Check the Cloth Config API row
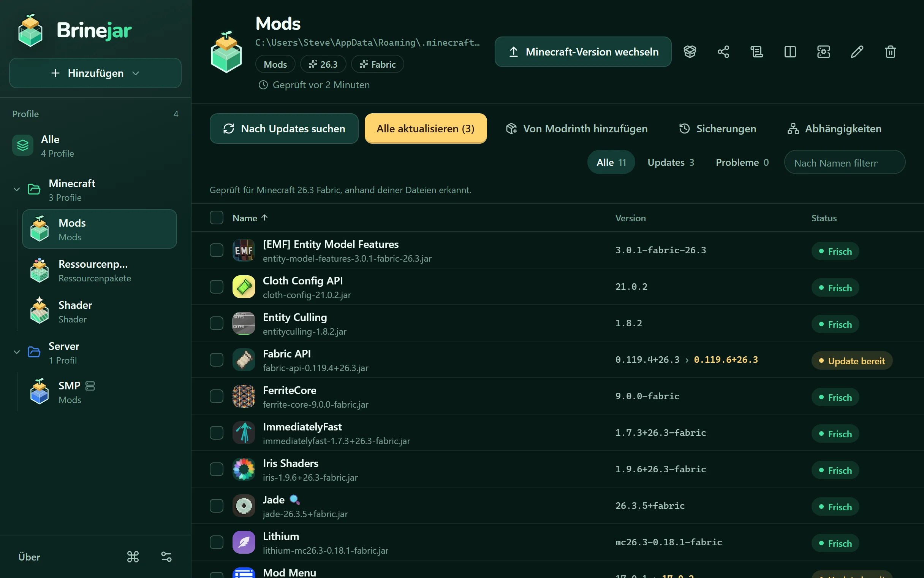Viewport: 924px width, 578px height. 217,287
